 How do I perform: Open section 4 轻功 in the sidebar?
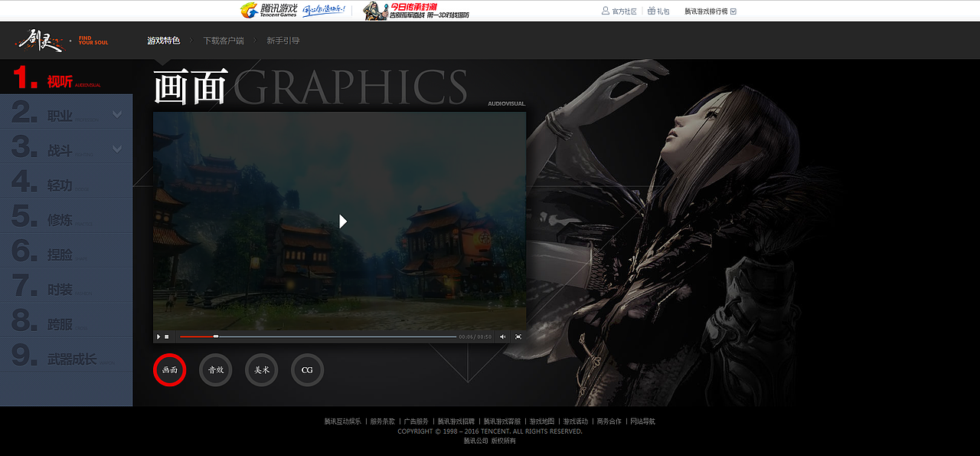point(66,182)
